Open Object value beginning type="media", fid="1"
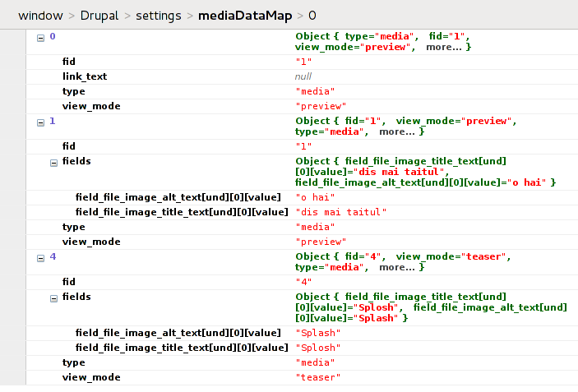 (x=383, y=42)
